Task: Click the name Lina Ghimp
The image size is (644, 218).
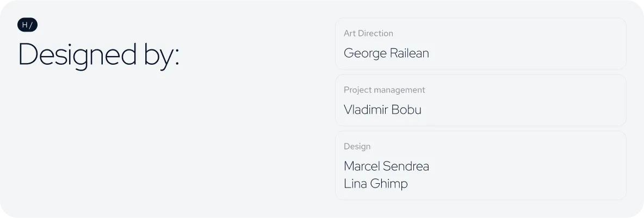Action: [376, 184]
